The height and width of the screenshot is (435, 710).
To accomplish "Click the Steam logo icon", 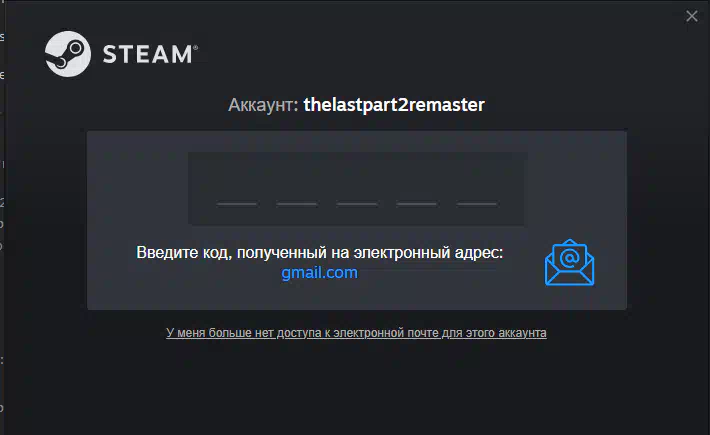I will click(68, 54).
